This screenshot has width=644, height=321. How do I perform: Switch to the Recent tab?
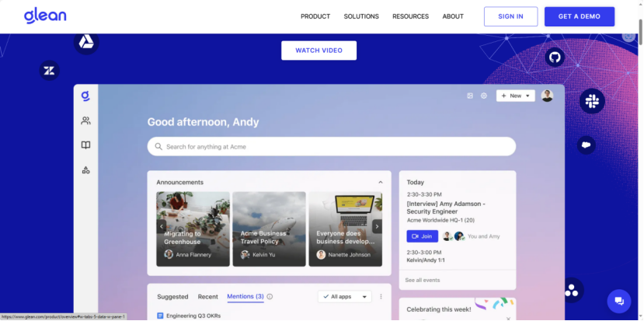[208, 296]
